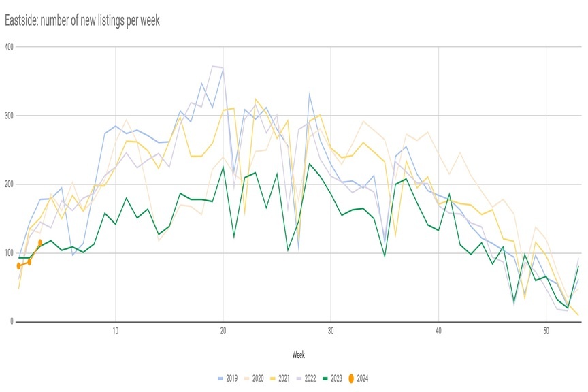
Task: Click the 20 x-axis tick label
Action: pyautogui.click(x=223, y=331)
